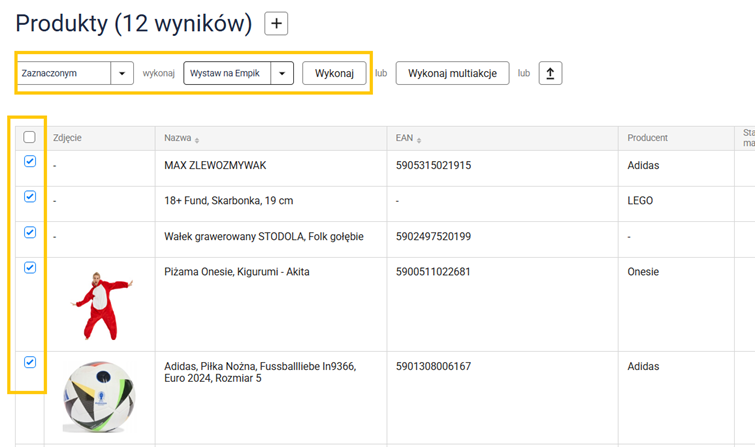Sort by Nazwa column arrows

click(x=197, y=139)
